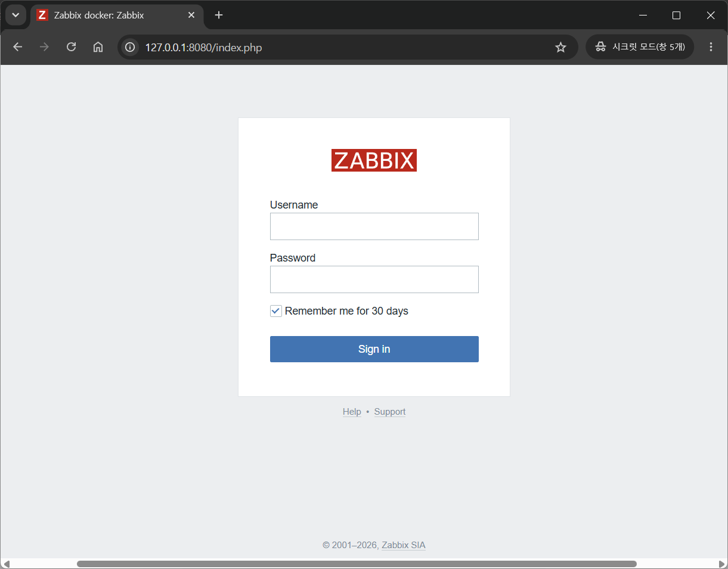The width and height of the screenshot is (728, 569).
Task: Bookmark this page with the star icon
Action: (560, 47)
